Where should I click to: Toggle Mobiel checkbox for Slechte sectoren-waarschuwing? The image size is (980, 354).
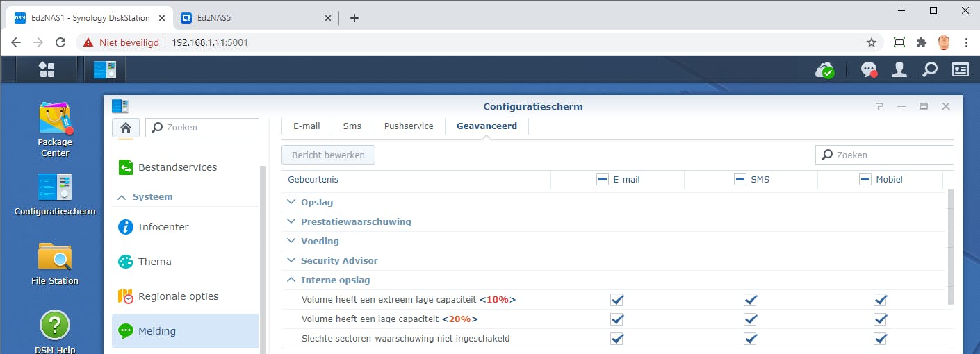click(881, 339)
